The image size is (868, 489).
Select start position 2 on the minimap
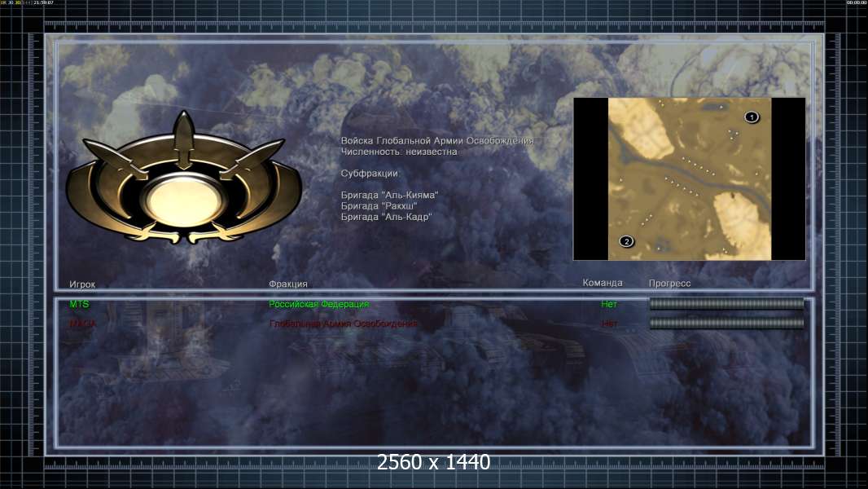point(626,241)
